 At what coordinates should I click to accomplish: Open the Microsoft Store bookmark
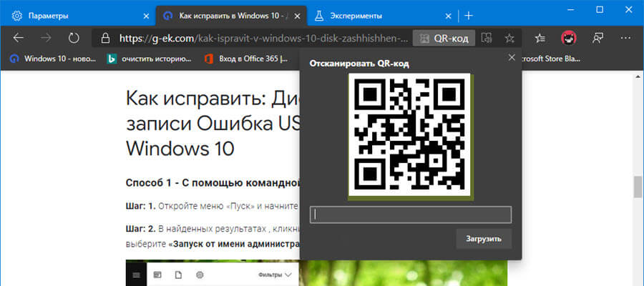tap(551, 59)
